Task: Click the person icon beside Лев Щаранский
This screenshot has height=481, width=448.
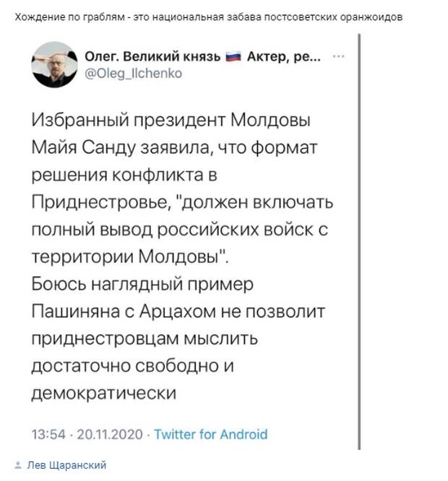Action: coord(18,465)
